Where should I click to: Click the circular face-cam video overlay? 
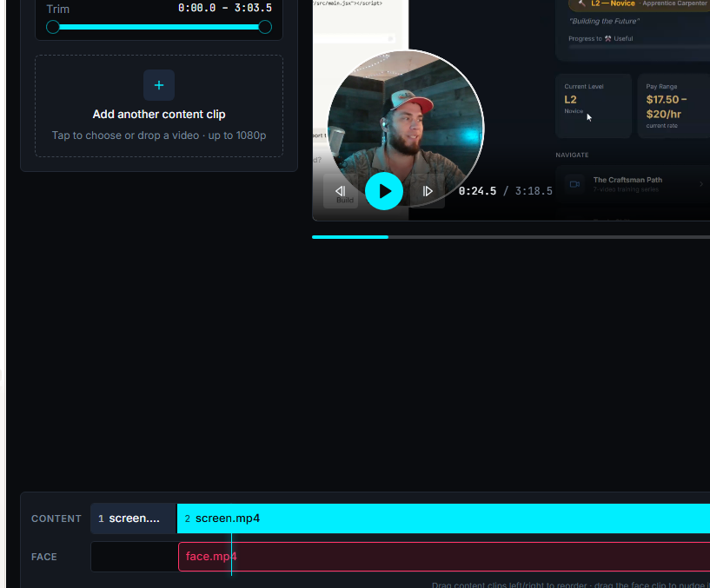tap(406, 128)
